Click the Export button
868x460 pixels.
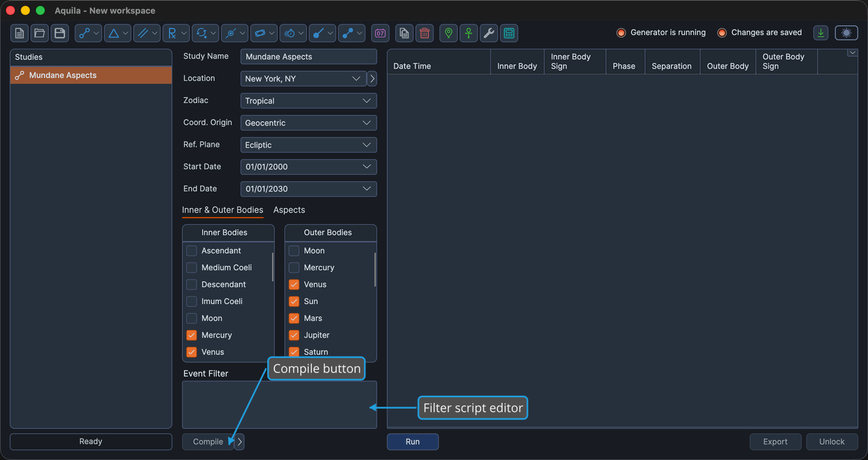[x=776, y=442]
